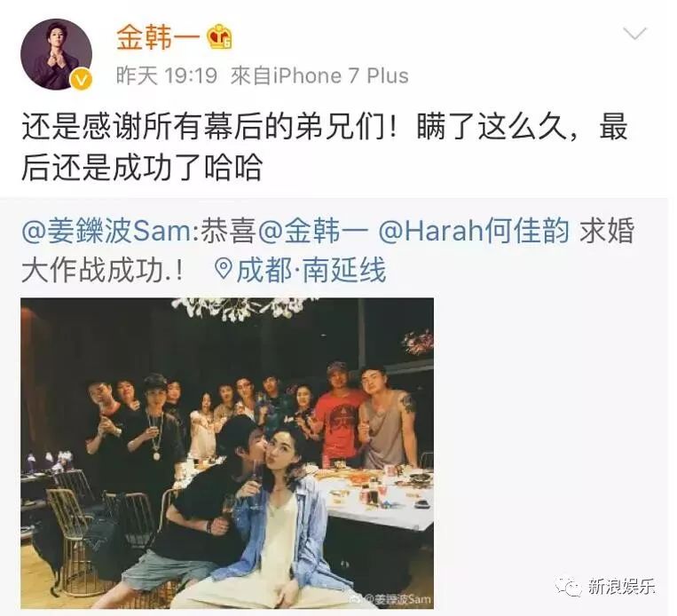The image size is (677, 616).
Task: Open the @姜鑠波Sam mention link
Action: point(106,231)
